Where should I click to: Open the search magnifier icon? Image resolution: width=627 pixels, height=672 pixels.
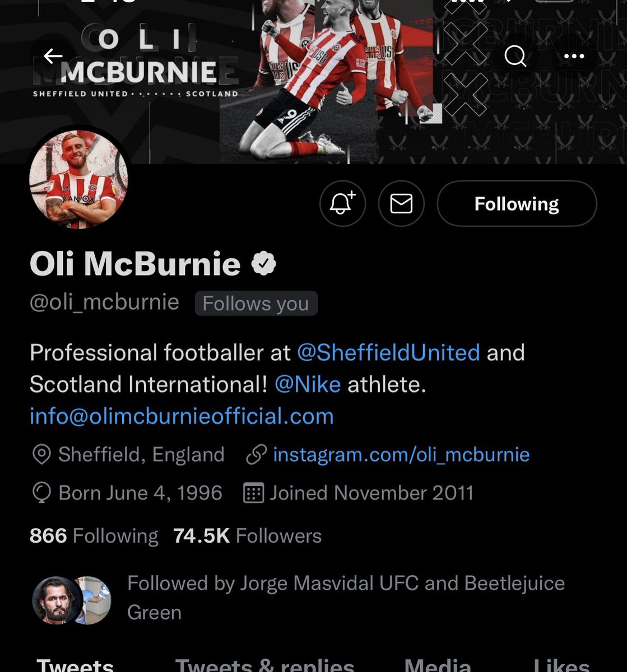[515, 56]
